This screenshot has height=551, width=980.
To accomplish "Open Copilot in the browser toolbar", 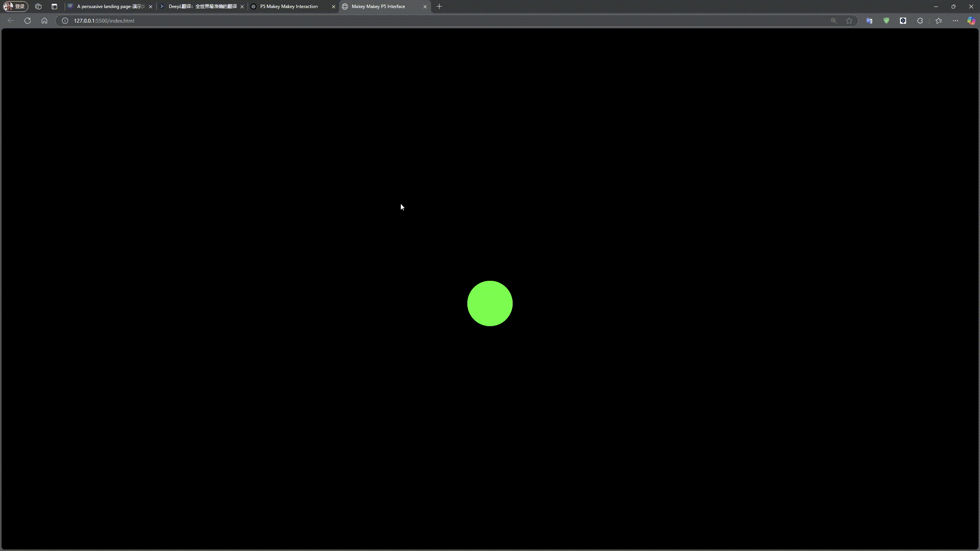I will click(972, 21).
